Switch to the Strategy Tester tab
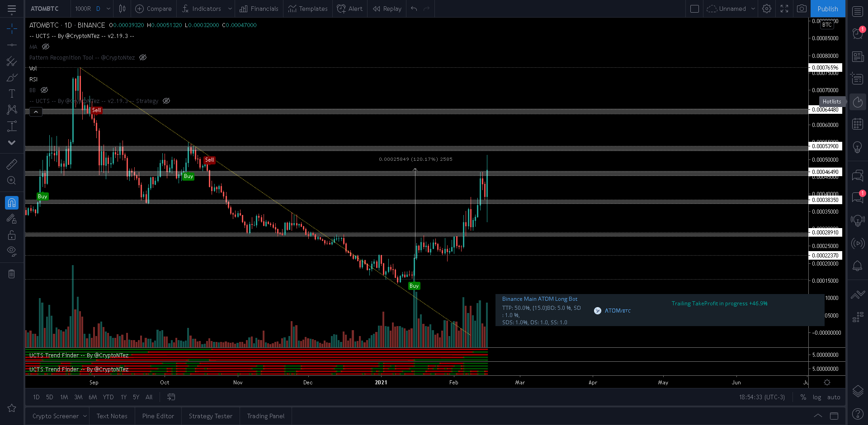The image size is (868, 425). (x=210, y=416)
